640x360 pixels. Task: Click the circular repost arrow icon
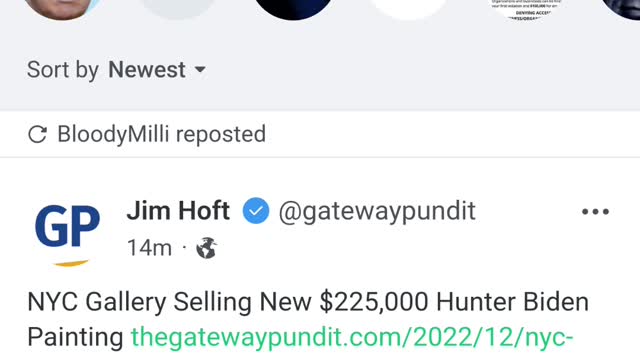38,134
